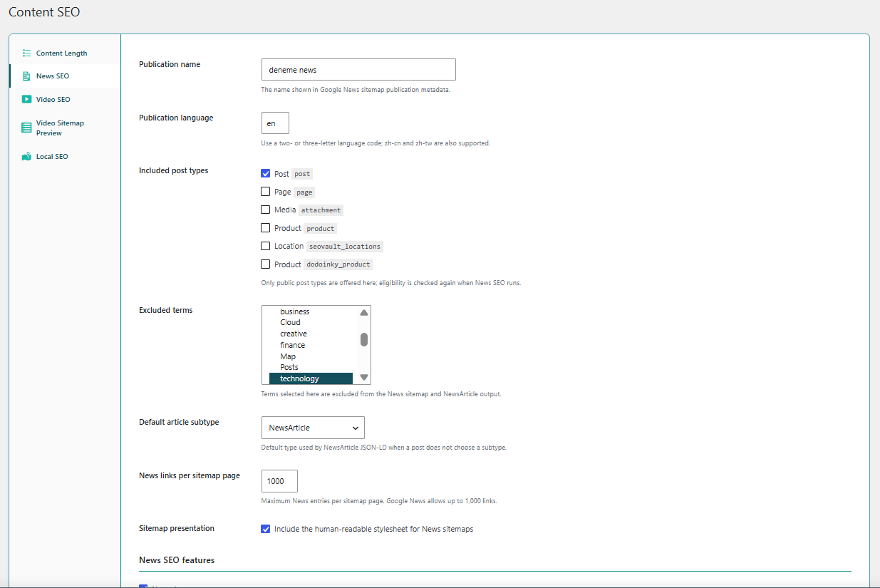Image resolution: width=880 pixels, height=588 pixels.
Task: Click the 'attachment' code label
Action: (x=321, y=210)
